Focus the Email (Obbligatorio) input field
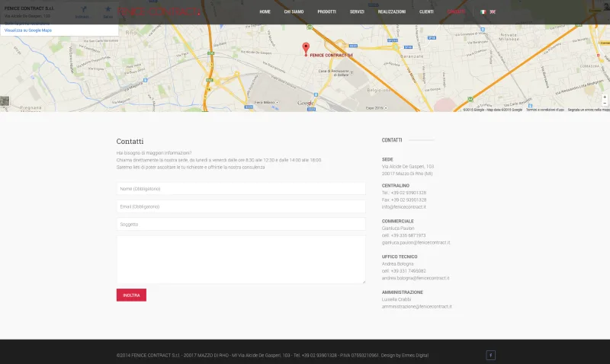 point(241,206)
